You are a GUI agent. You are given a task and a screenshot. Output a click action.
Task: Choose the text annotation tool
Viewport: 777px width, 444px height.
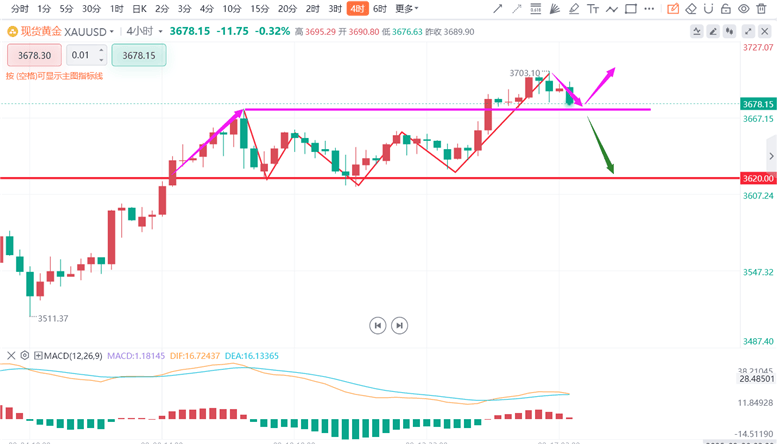pos(593,9)
